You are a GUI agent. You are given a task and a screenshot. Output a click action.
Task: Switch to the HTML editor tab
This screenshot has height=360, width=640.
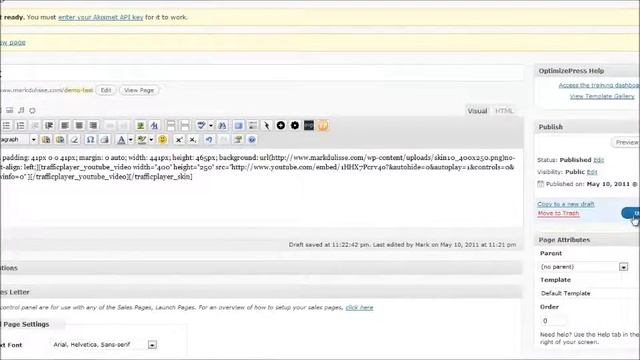click(504, 111)
